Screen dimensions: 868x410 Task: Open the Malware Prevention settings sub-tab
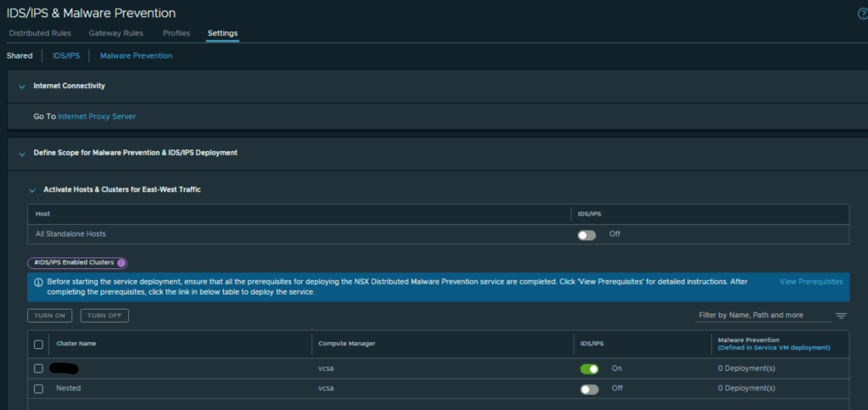pyautogui.click(x=136, y=56)
